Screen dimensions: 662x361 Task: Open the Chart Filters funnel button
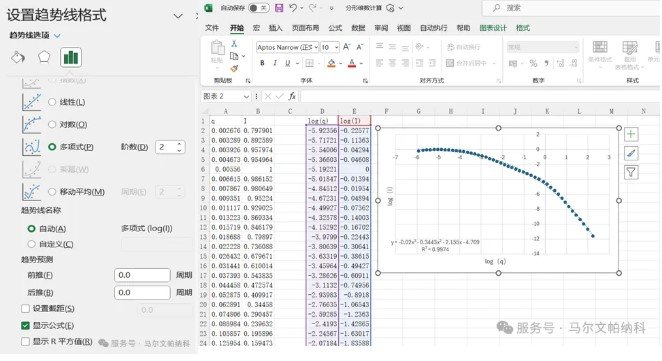[631, 172]
